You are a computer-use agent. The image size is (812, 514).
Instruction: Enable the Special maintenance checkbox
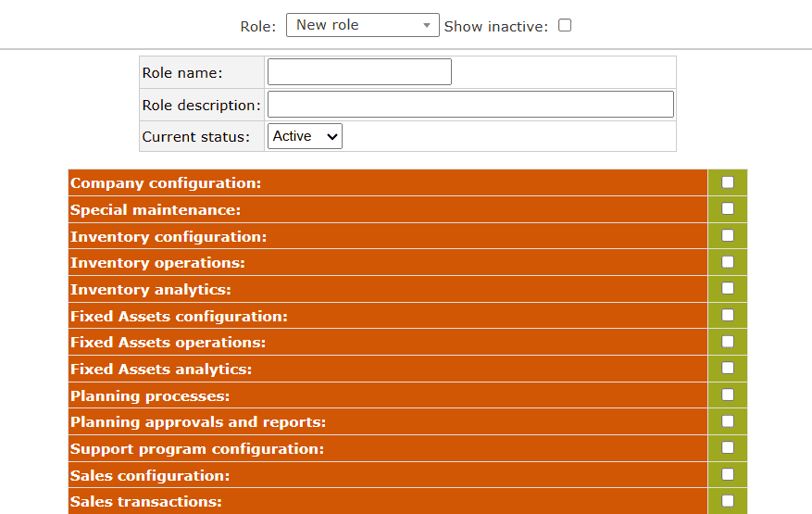[728, 208]
